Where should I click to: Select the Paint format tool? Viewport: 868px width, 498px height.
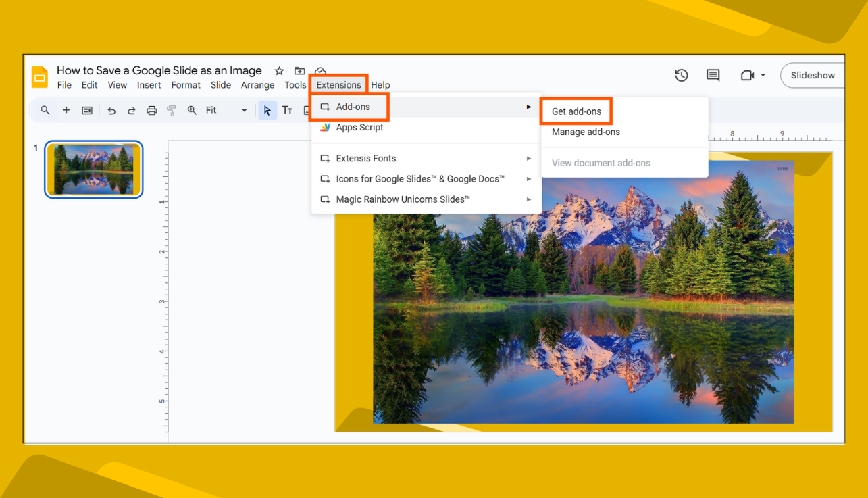click(x=172, y=109)
